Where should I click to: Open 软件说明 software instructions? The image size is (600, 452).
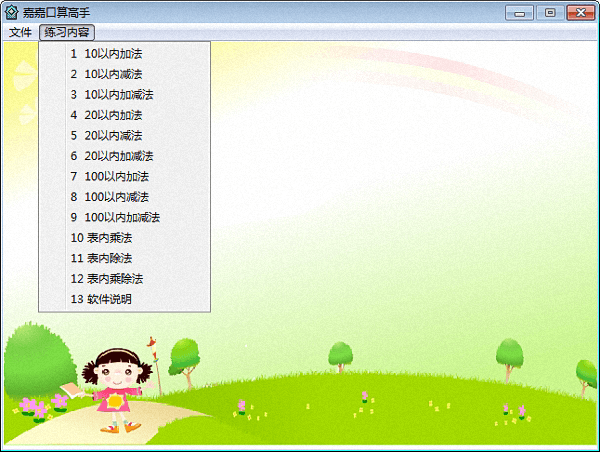pyautogui.click(x=106, y=299)
